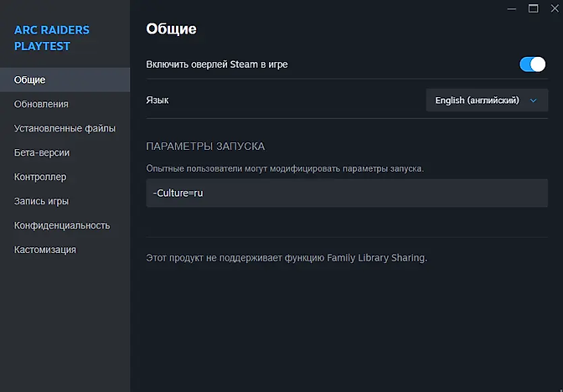Maximize the properties window
563x392 pixels.
click(x=533, y=8)
